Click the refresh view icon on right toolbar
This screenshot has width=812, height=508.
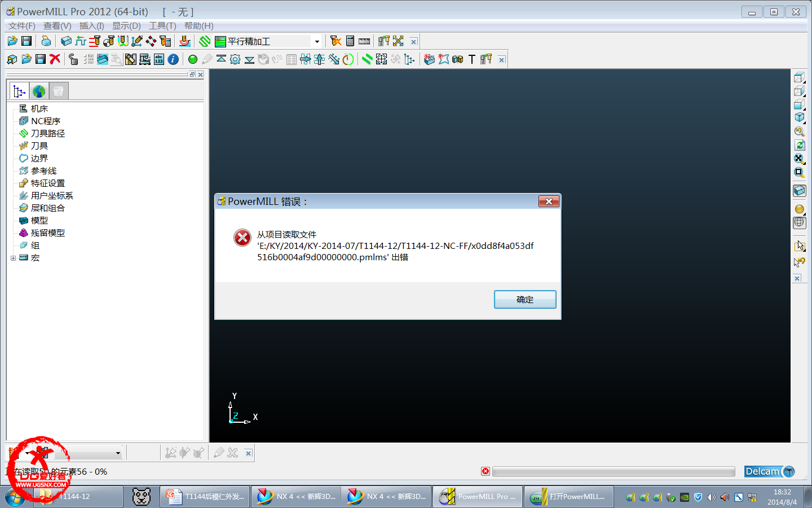[x=800, y=145]
